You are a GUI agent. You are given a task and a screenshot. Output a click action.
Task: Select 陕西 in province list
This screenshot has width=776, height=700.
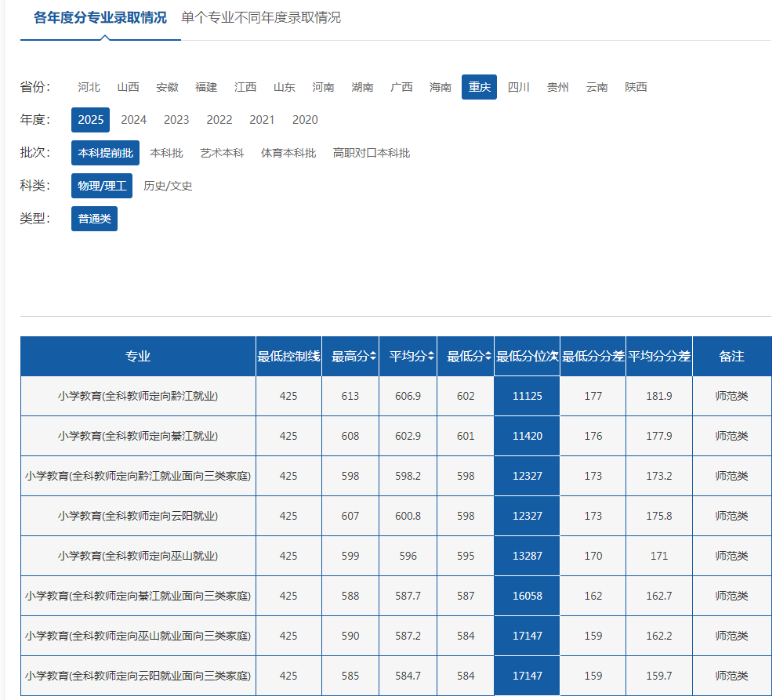pyautogui.click(x=636, y=87)
